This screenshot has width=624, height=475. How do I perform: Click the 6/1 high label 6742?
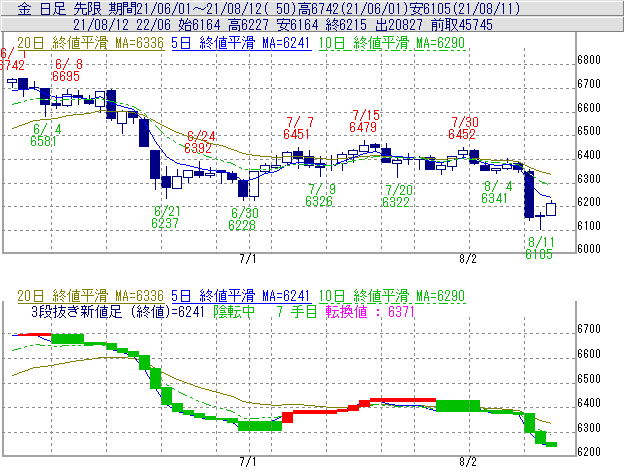12,64
